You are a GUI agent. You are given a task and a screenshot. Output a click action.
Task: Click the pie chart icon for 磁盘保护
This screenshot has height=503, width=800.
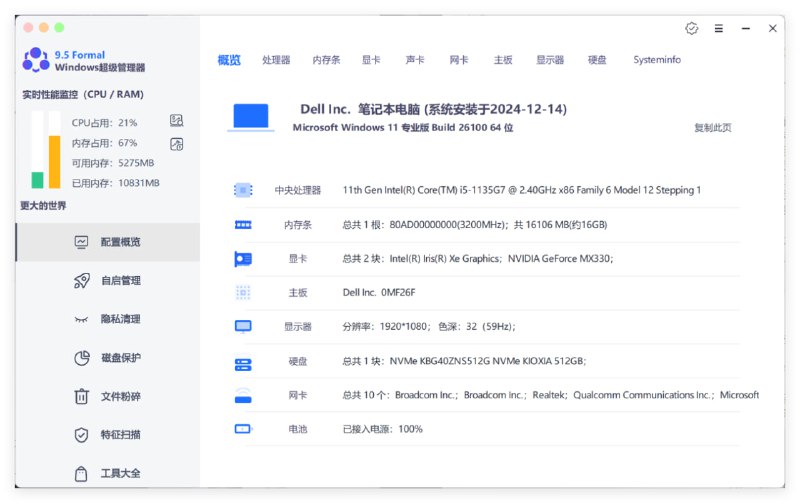click(82, 358)
